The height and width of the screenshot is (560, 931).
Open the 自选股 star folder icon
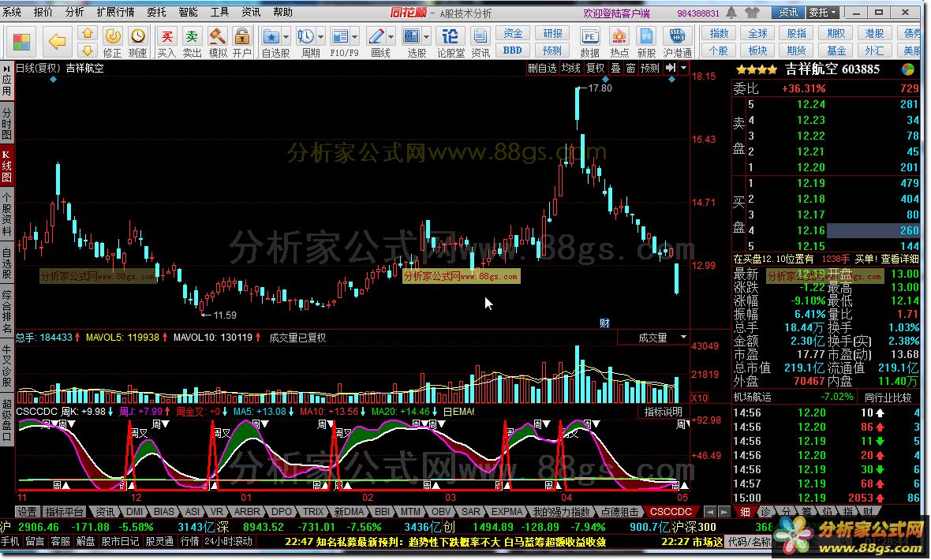tap(271, 37)
